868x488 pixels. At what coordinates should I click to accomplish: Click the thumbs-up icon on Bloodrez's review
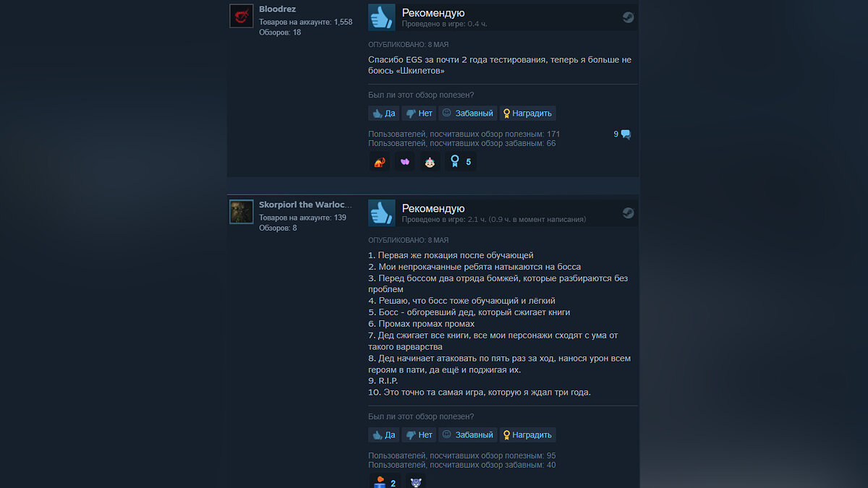click(x=382, y=17)
